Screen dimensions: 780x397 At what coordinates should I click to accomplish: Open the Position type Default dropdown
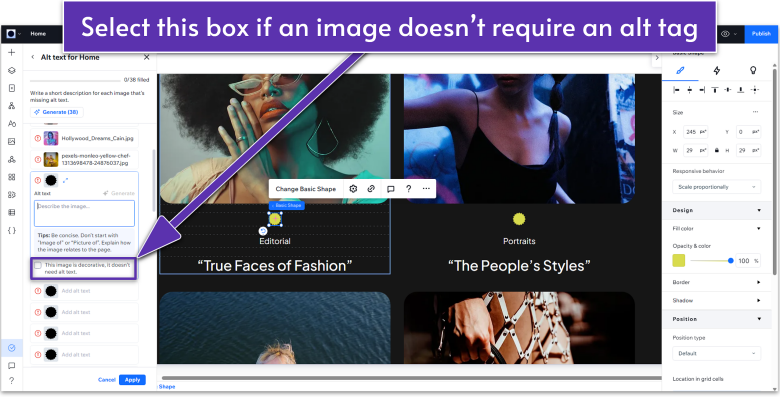[716, 353]
